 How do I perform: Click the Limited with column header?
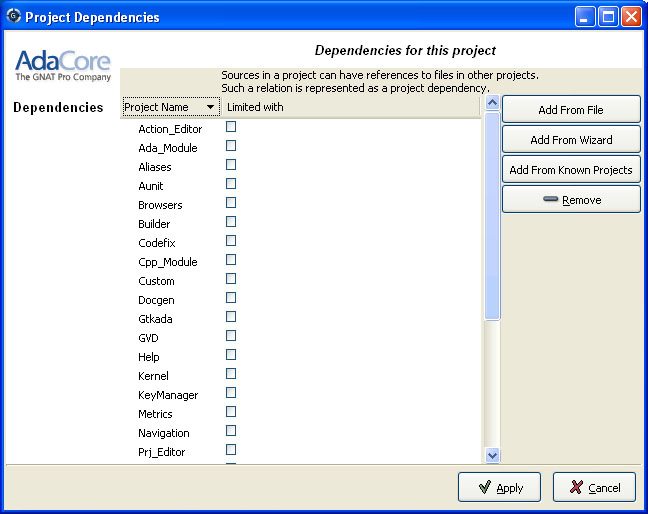[255, 107]
